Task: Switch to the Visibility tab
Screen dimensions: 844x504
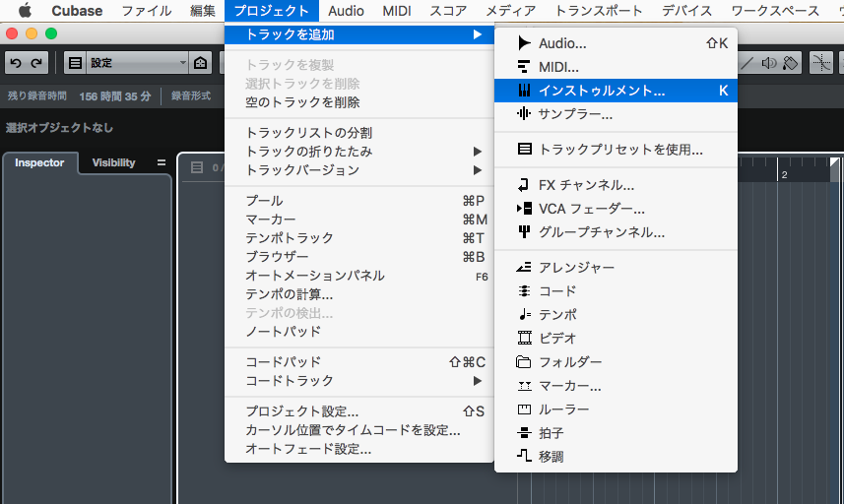Action: [113, 162]
